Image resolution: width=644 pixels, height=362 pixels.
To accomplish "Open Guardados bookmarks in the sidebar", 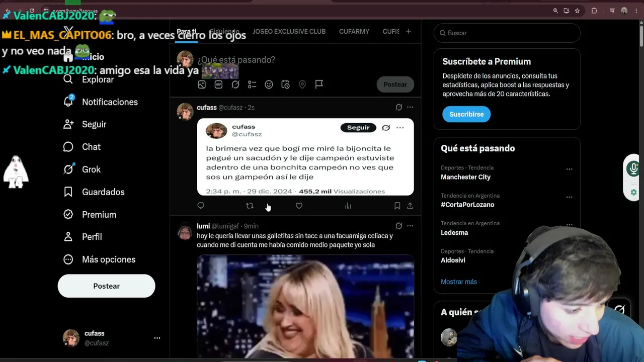I will point(94,192).
